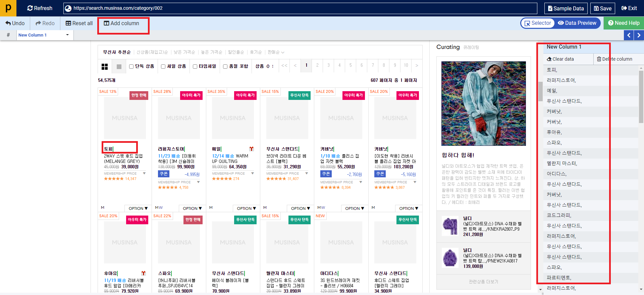Go to previous column arrow

click(x=629, y=35)
